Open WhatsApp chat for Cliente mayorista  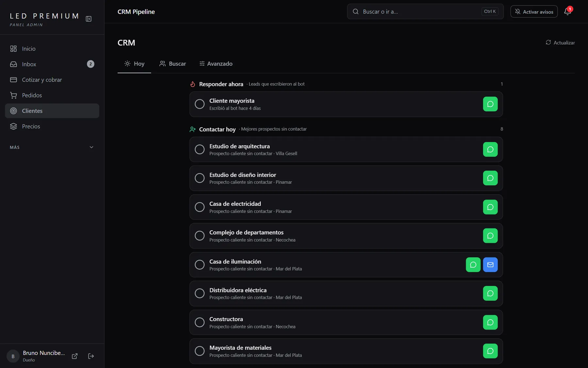click(490, 104)
